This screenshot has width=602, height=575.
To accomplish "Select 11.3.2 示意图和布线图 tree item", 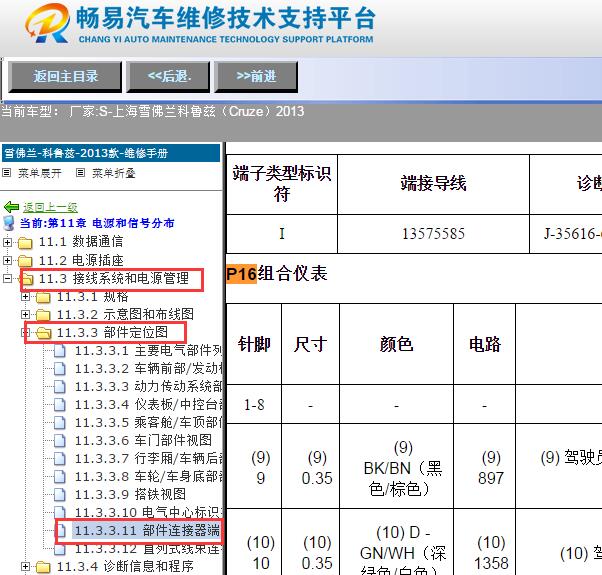I will coord(125,314).
